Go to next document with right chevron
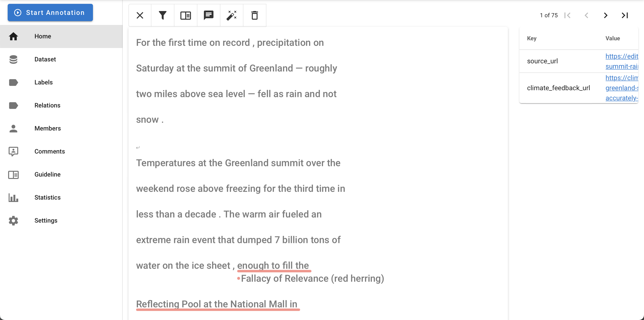The image size is (644, 320). pos(605,16)
